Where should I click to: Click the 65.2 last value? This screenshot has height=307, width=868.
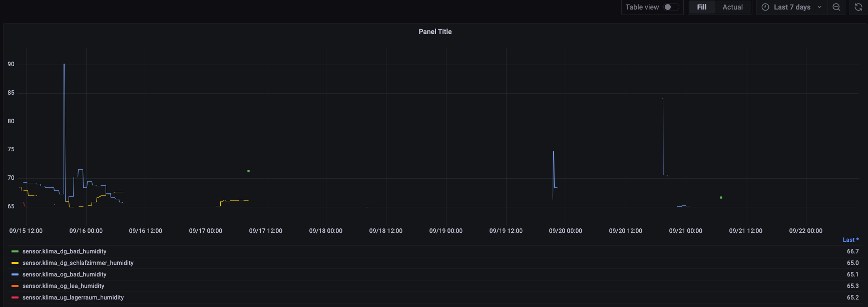pyautogui.click(x=852, y=297)
